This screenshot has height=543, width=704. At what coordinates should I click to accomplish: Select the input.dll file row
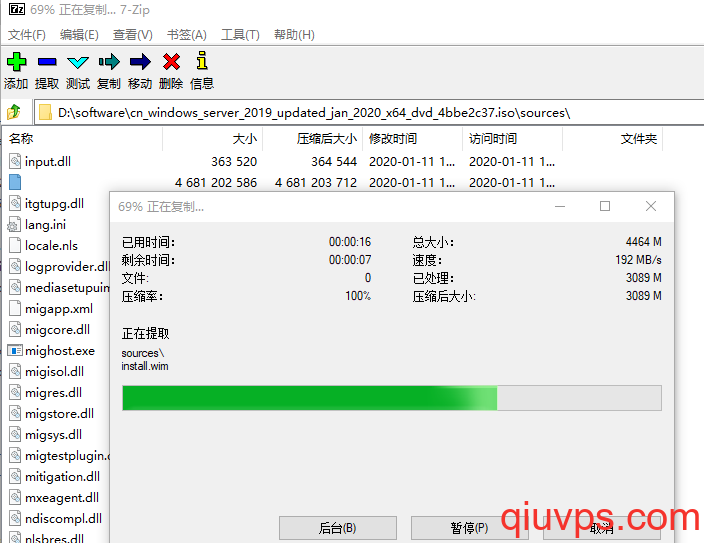[332, 161]
